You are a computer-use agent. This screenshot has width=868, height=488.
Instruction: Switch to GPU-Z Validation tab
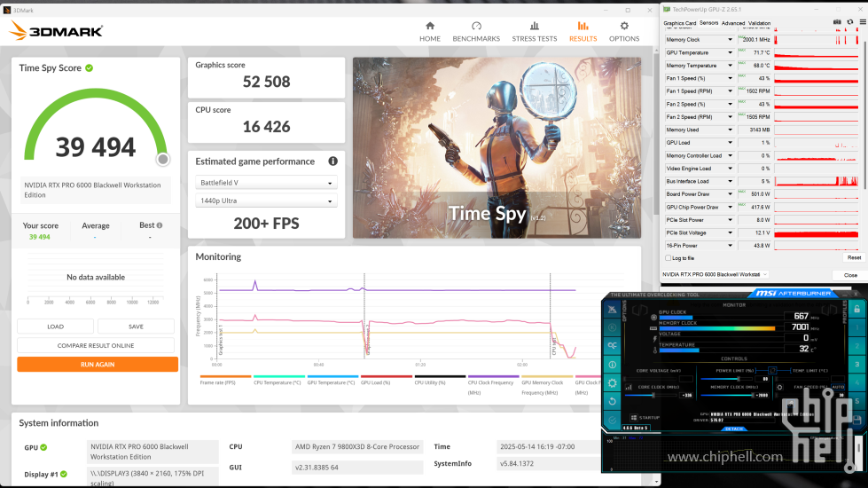click(x=760, y=23)
